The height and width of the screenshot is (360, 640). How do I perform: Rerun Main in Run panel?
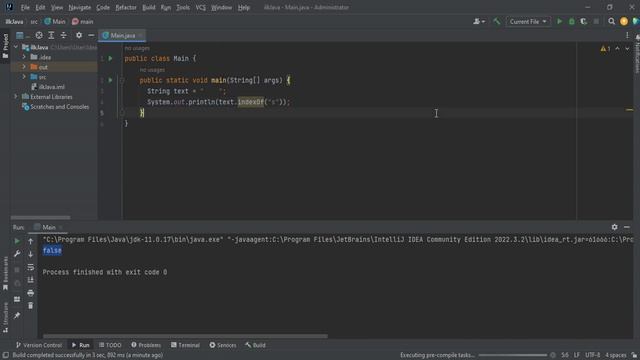17,241
